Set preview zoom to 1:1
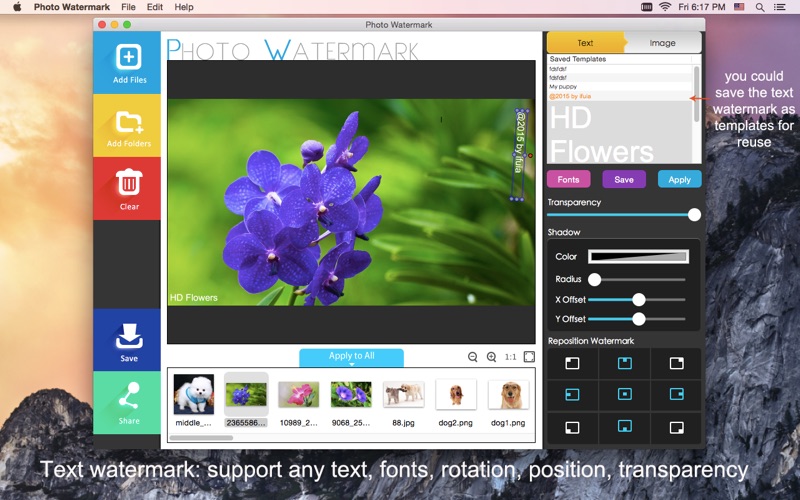 point(510,357)
